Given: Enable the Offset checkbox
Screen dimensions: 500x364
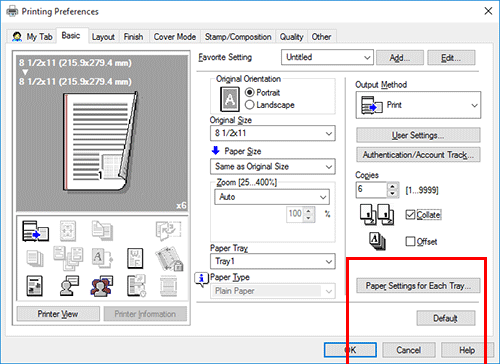Looking at the screenshot, I should pos(410,241).
